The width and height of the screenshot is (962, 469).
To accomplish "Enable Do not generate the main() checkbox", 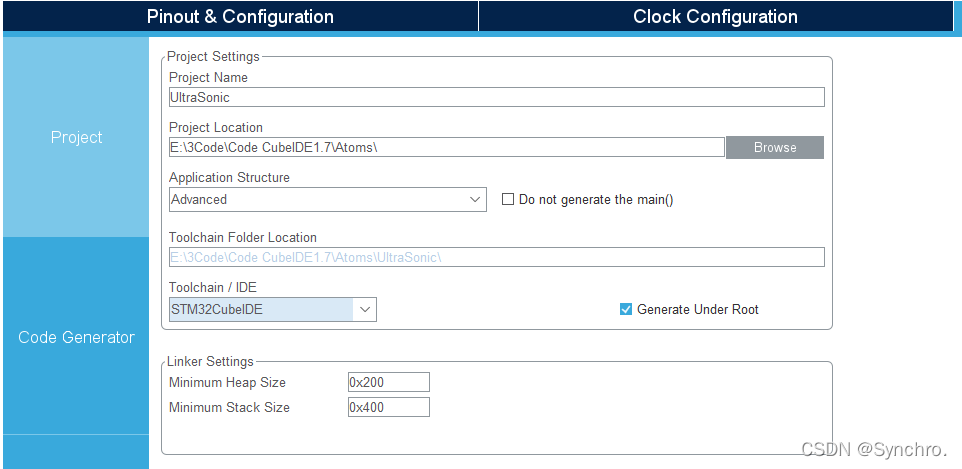I will tap(508, 200).
